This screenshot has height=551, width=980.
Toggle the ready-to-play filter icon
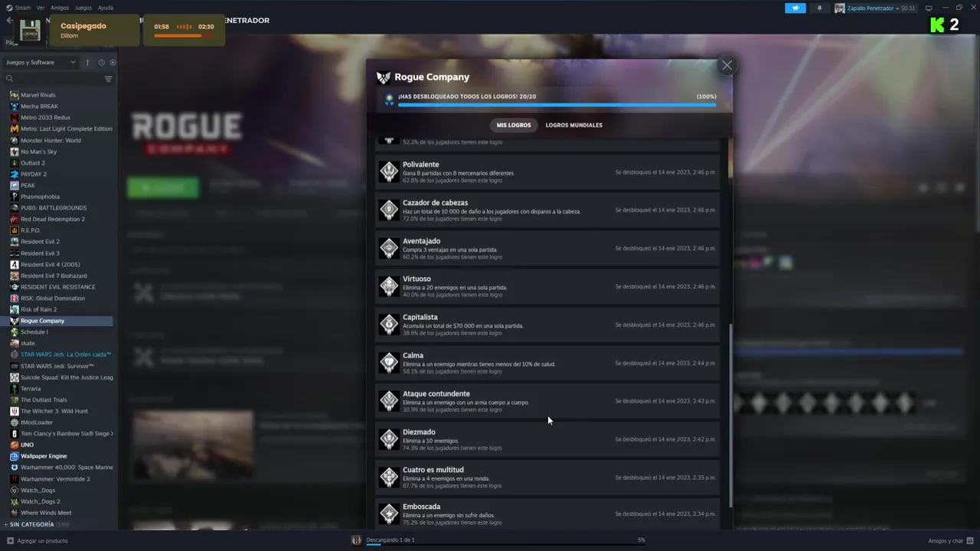tap(113, 62)
